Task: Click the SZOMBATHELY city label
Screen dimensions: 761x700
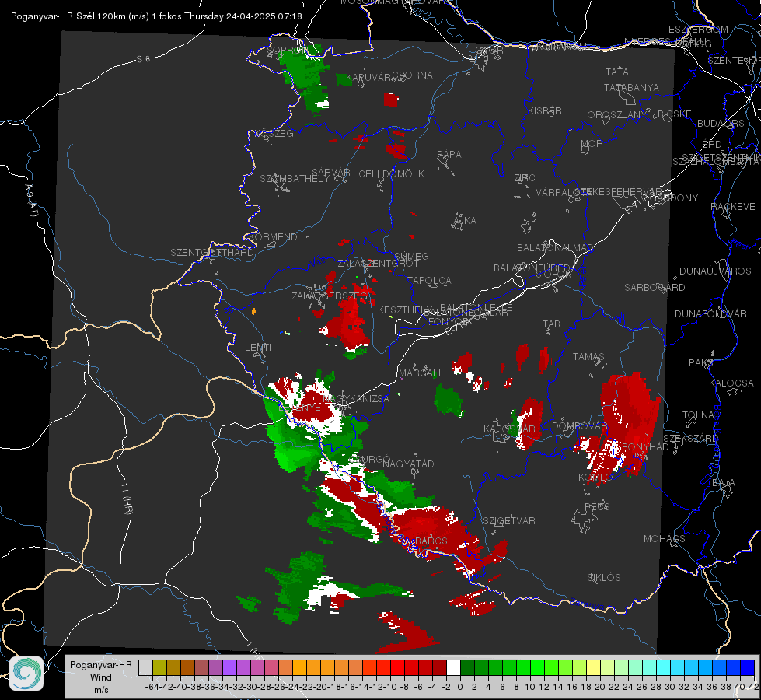Action: click(295, 178)
